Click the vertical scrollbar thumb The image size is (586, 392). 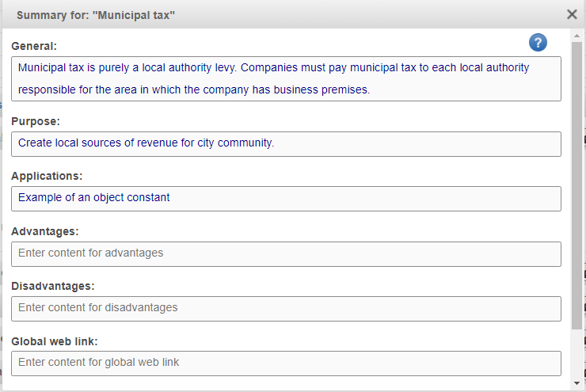(x=576, y=182)
